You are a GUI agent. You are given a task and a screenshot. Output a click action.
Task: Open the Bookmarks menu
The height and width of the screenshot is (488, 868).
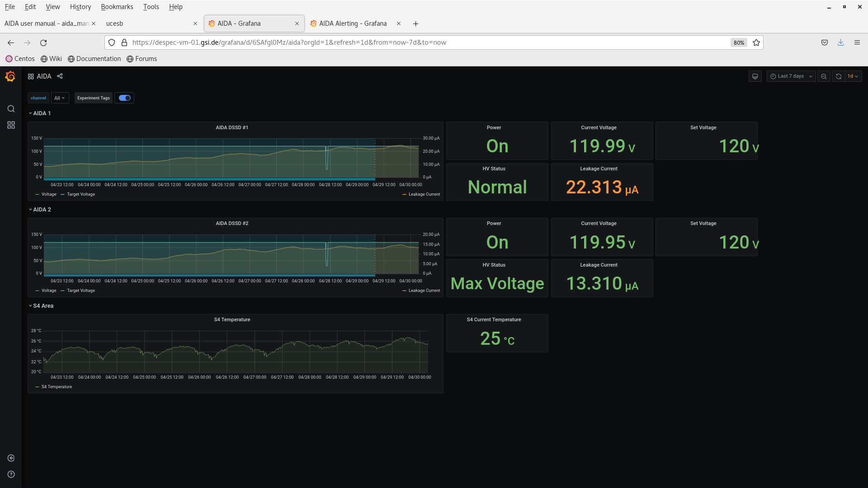[x=117, y=7]
